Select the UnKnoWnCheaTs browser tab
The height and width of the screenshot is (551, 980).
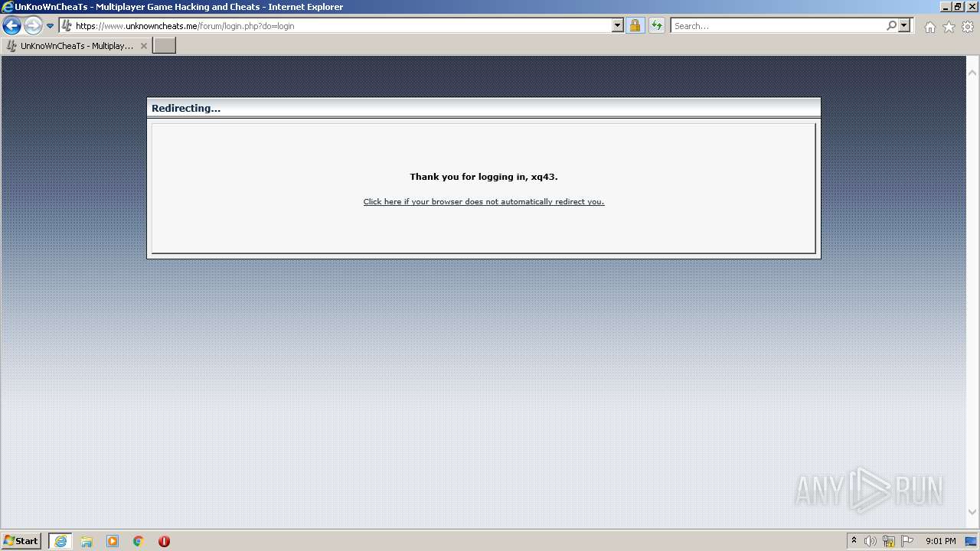[x=77, y=46]
